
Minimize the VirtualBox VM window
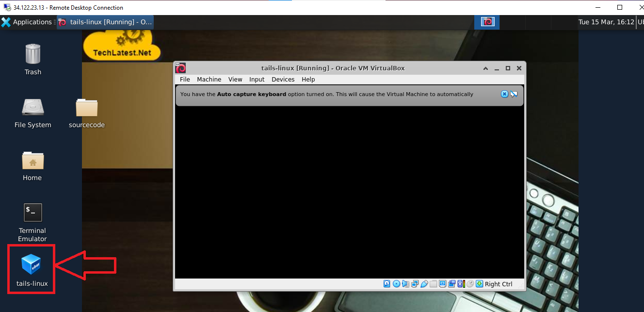497,68
